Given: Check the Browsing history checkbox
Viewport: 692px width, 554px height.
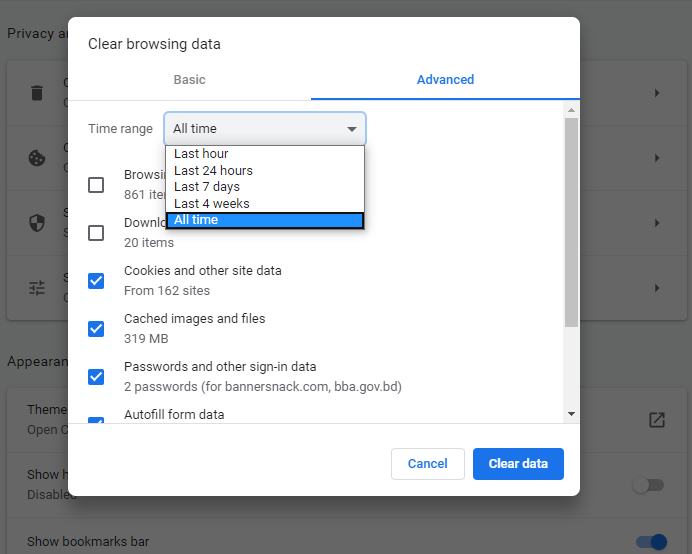Looking at the screenshot, I should (x=96, y=185).
